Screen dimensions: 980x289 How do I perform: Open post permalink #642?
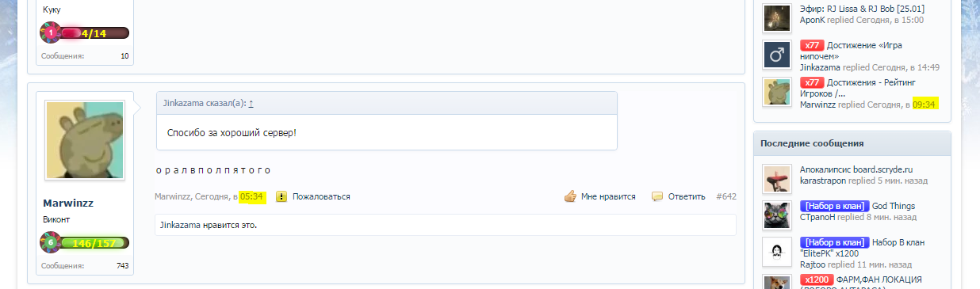click(726, 196)
